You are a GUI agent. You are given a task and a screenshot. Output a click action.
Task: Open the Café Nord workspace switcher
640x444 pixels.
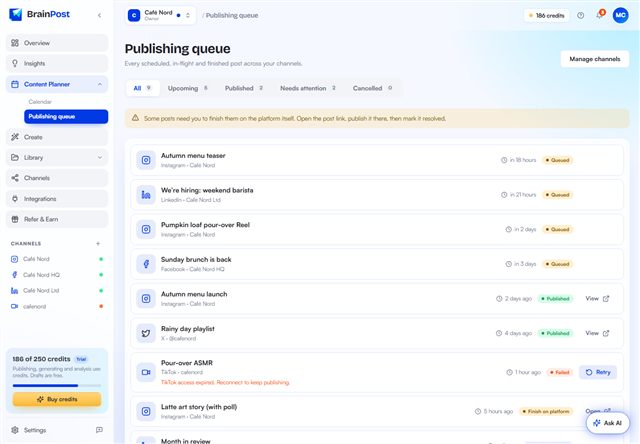(x=160, y=16)
